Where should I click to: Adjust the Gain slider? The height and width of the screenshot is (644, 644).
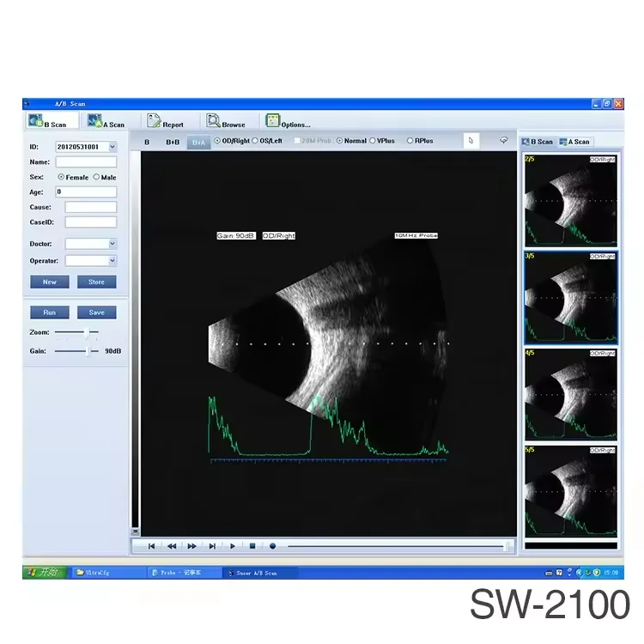point(88,351)
